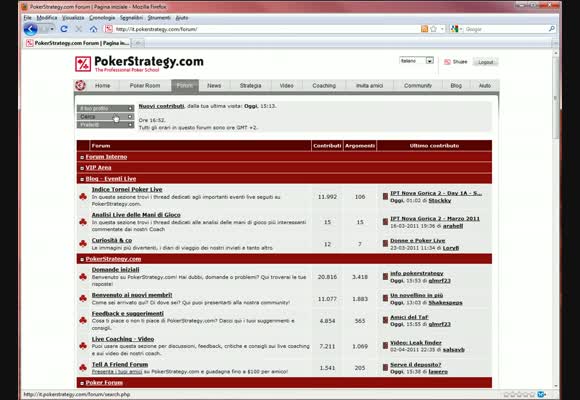
Task: Click club icon beside Benvenuto ai nuovi membri
Action: [x=83, y=298]
